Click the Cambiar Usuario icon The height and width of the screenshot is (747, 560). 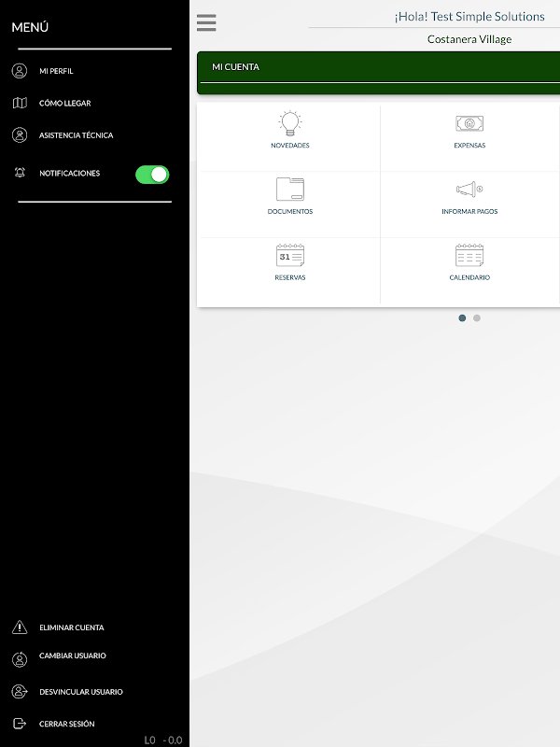tap(20, 659)
